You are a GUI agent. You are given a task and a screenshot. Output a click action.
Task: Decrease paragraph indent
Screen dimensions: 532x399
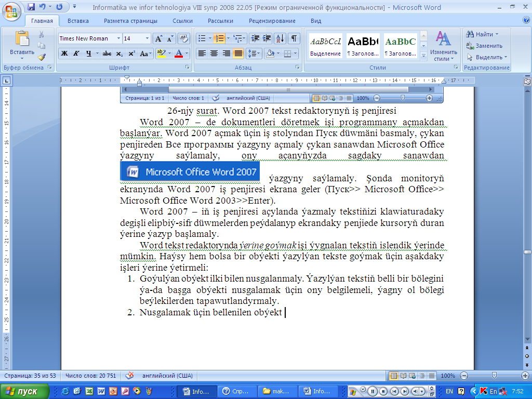coord(255,38)
